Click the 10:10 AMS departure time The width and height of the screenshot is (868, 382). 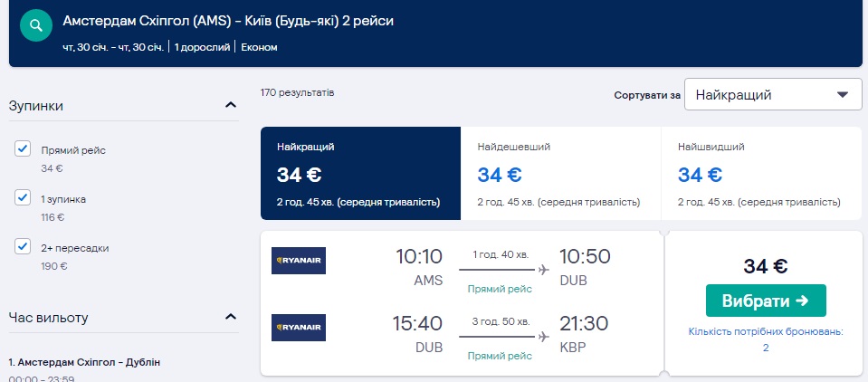pos(419,257)
